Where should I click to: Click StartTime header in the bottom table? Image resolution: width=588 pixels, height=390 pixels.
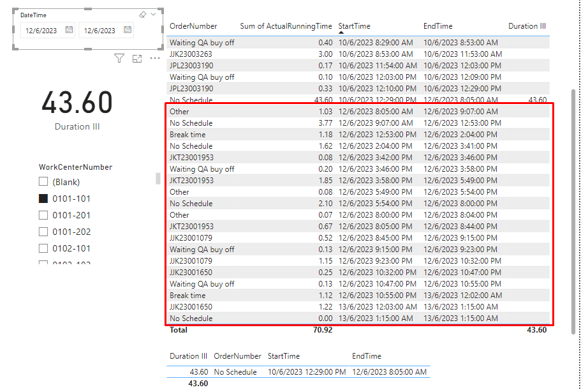click(x=284, y=356)
